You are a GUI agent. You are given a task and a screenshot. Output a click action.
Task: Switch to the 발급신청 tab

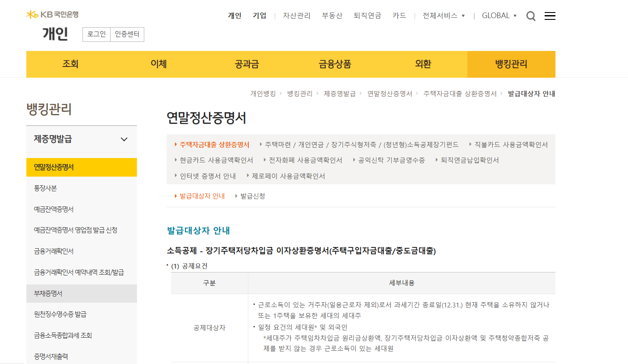click(253, 196)
